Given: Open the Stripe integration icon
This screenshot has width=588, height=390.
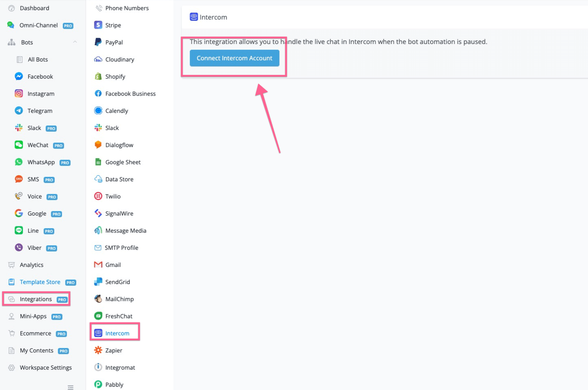Looking at the screenshot, I should pyautogui.click(x=98, y=25).
